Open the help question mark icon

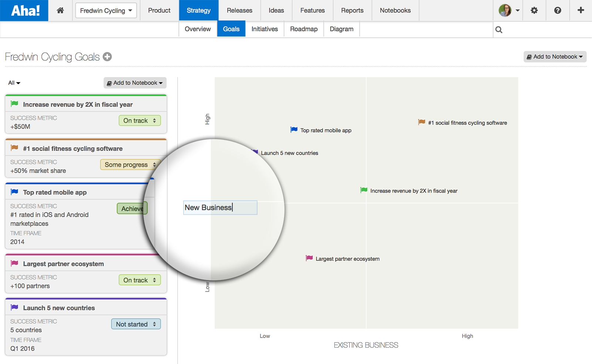[x=558, y=10]
